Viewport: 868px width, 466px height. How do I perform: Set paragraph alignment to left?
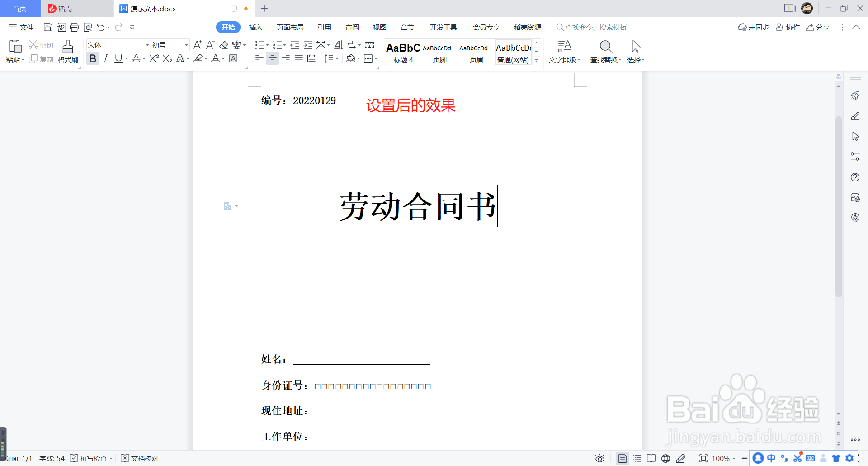tap(259, 58)
